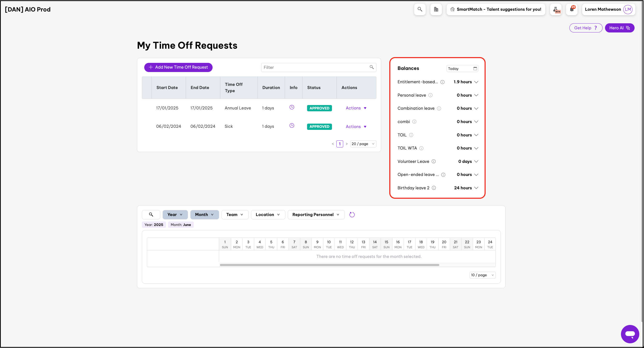Change 20 / page table size

(x=363, y=144)
